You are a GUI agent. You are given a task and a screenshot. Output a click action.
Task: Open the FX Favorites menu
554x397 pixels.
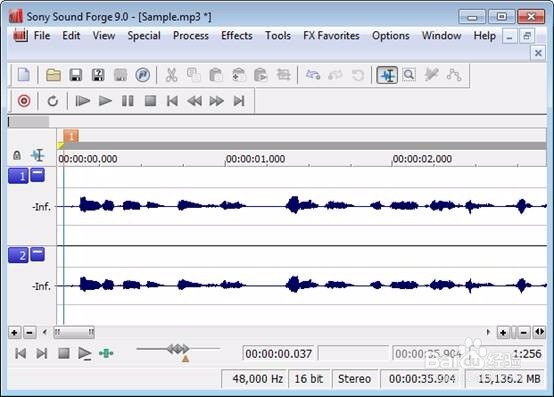pos(331,36)
